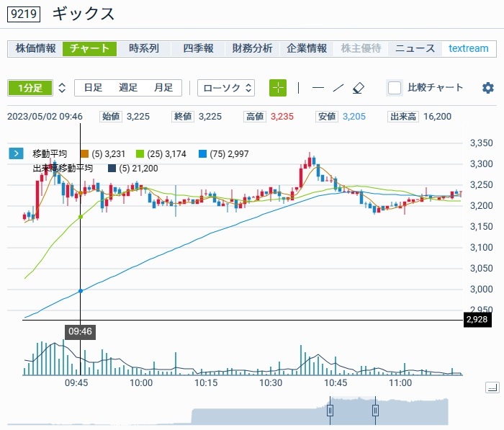Collapse the moving average legend arrow
This screenshot has height=430, width=504.
pos(16,153)
